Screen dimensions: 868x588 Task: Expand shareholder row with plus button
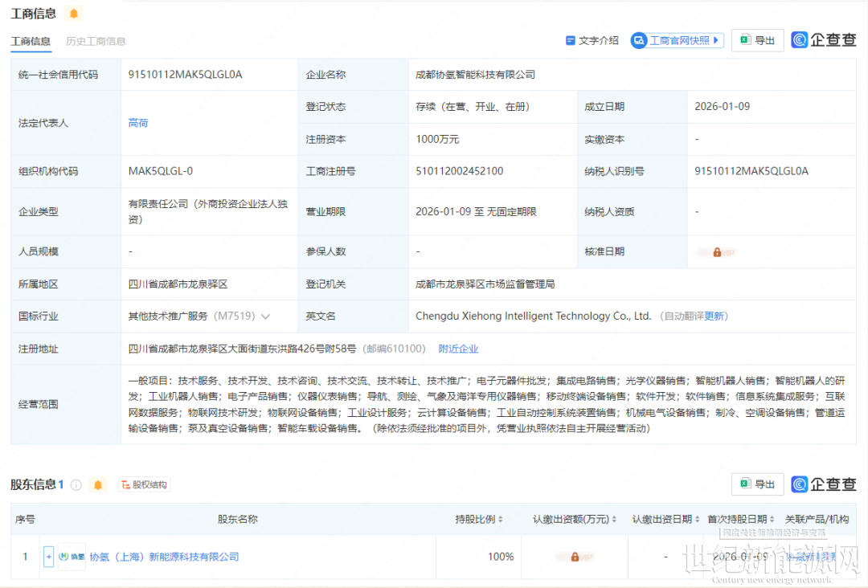pyautogui.click(x=49, y=557)
